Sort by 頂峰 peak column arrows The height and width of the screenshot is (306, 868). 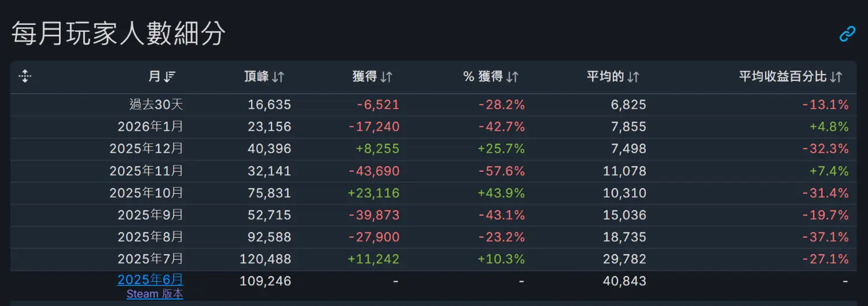278,77
